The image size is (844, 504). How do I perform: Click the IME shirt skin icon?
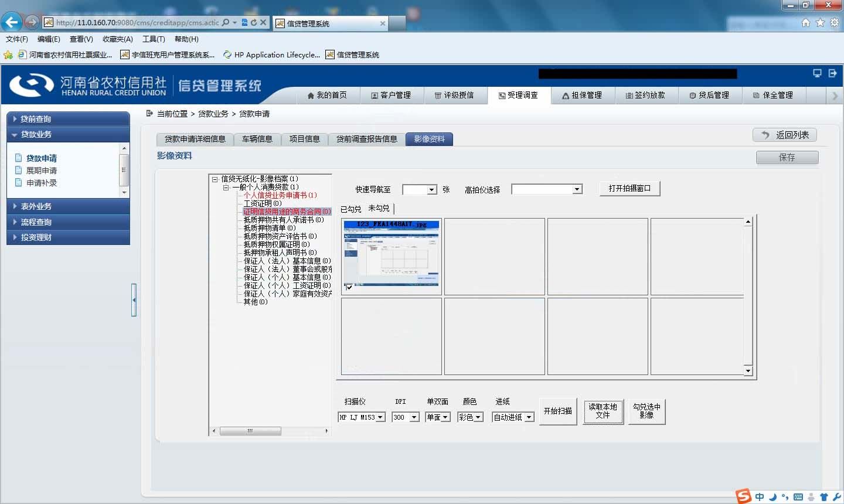click(824, 497)
